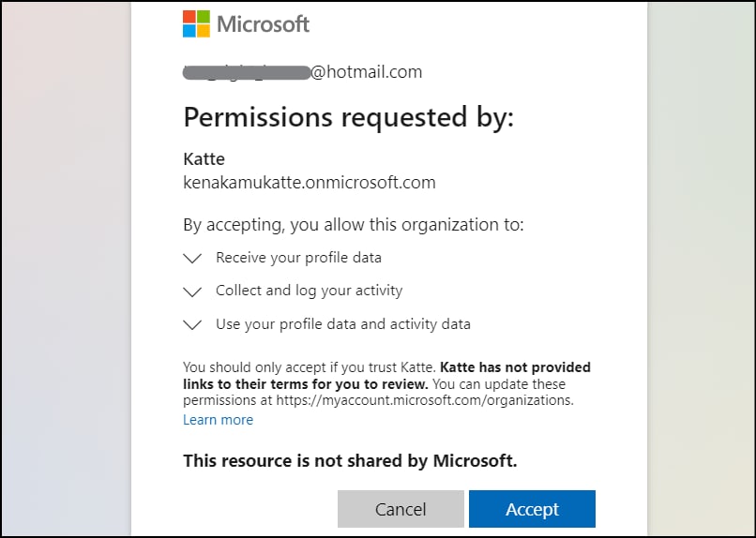
Task: Select the 'Receive your profile data' text
Action: (298, 258)
